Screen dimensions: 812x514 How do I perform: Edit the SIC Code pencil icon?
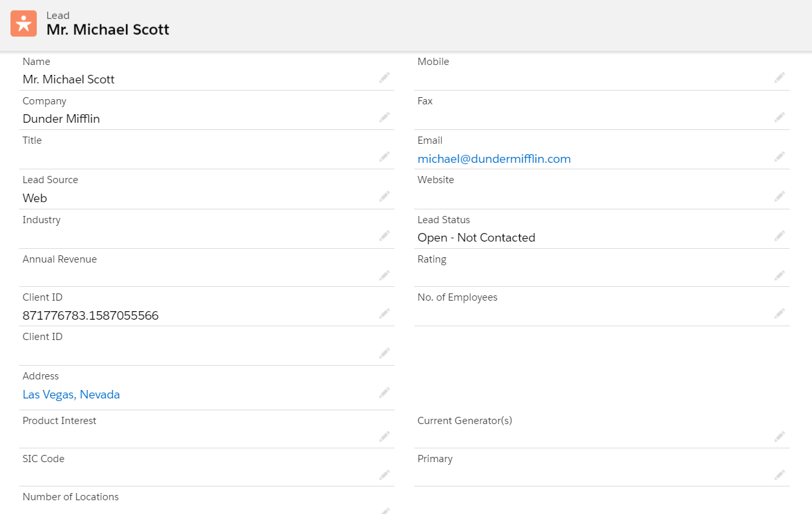pyautogui.click(x=385, y=474)
